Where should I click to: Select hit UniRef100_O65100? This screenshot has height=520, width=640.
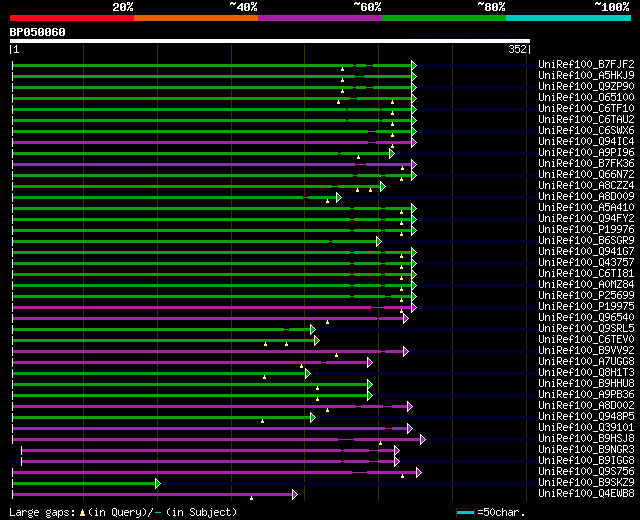coord(586,97)
